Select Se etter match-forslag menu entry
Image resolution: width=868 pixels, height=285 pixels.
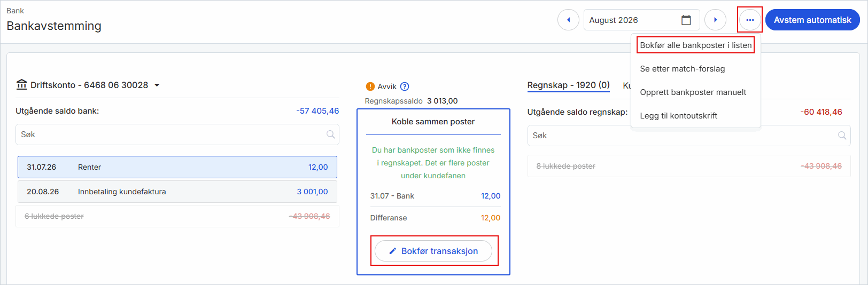pos(683,69)
